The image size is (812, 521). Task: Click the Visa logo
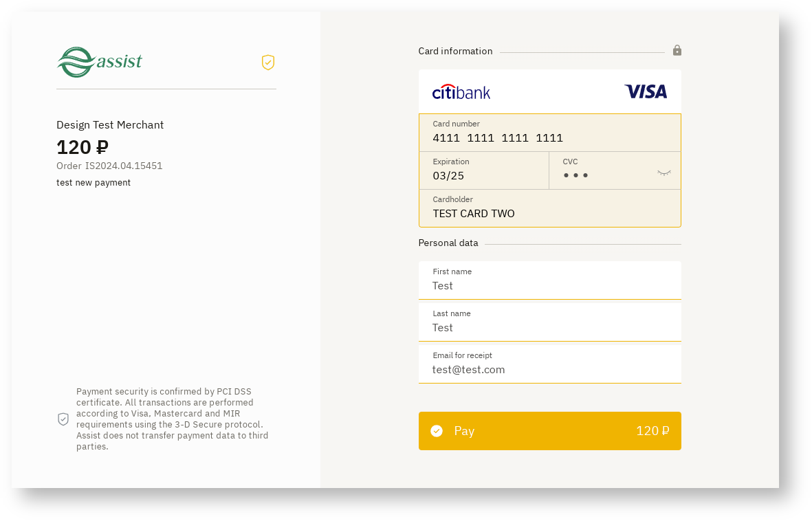[646, 91]
